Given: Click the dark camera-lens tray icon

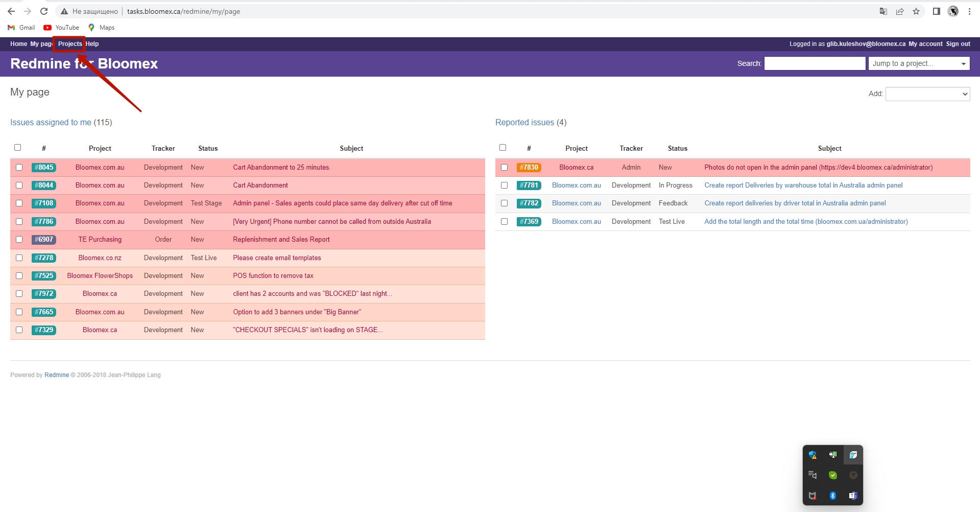Looking at the screenshot, I should [x=853, y=475].
